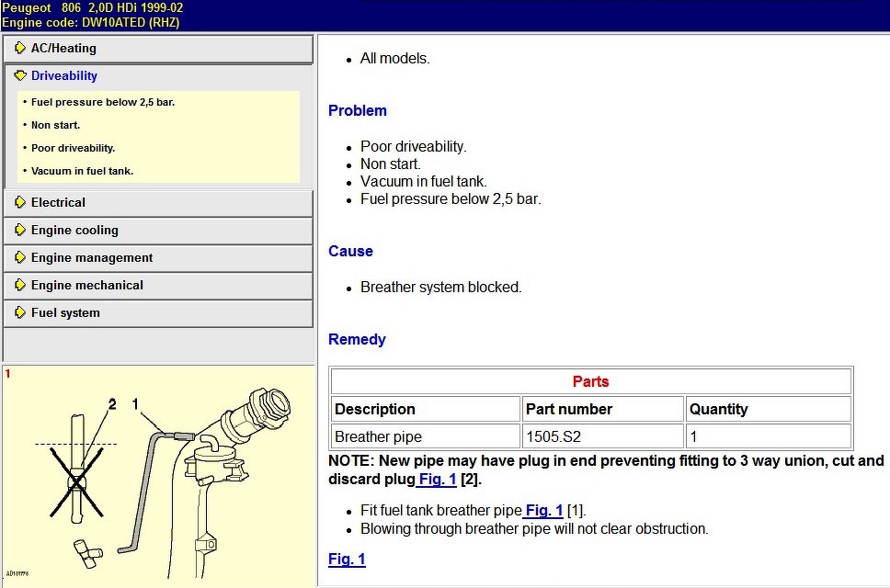This screenshot has width=890, height=588.
Task: Select the 'Non start.' sidebar topic
Action: (55, 125)
